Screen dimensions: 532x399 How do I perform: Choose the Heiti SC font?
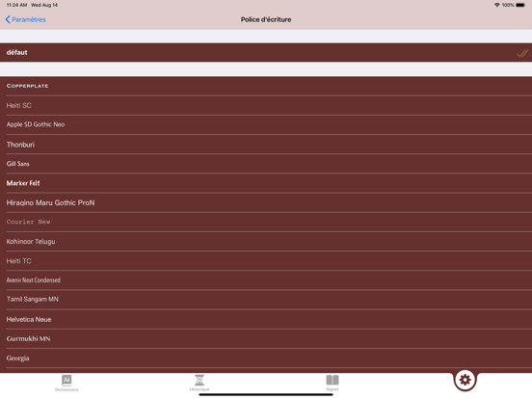(x=266, y=105)
